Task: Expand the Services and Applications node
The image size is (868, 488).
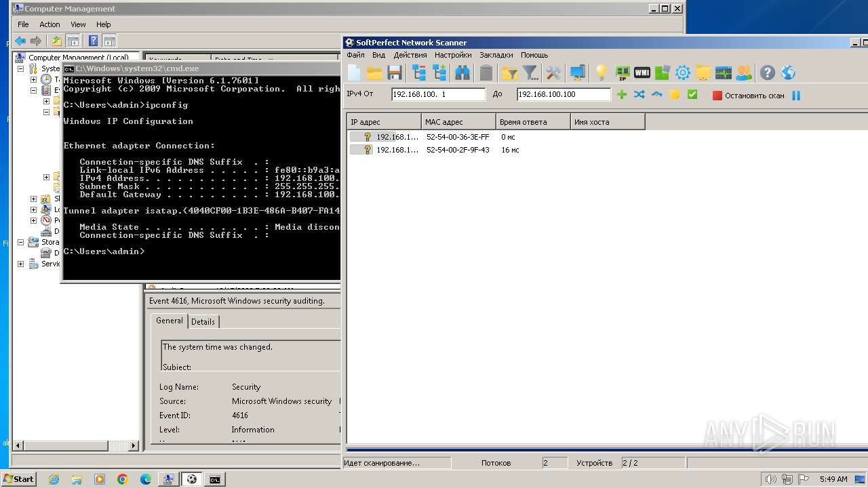Action: pyautogui.click(x=20, y=264)
